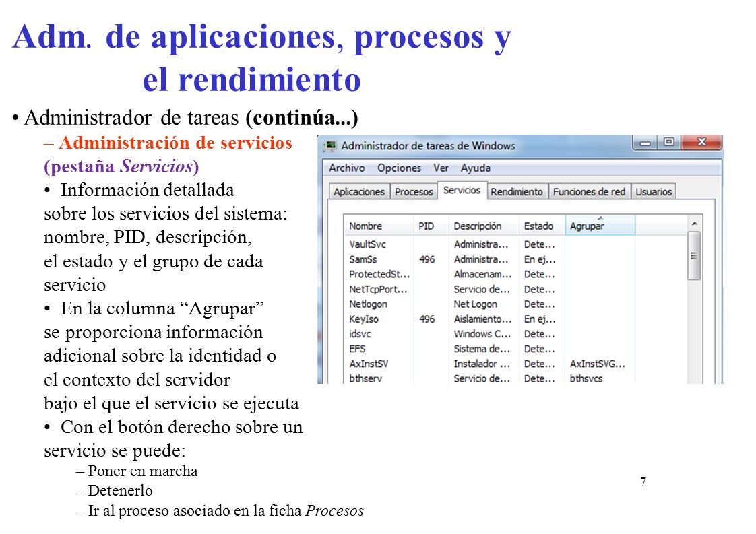The height and width of the screenshot is (534, 756).
Task: Open the Ver menu
Action: pos(441,168)
